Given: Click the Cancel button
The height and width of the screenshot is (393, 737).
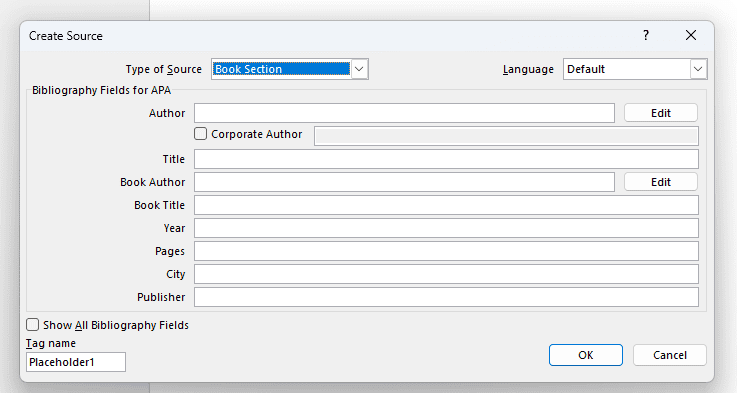Looking at the screenshot, I should pyautogui.click(x=670, y=355).
